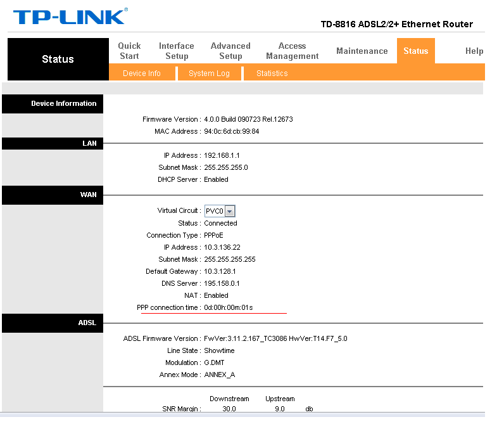Click WAN subnet mask 255.255.255.255
The width and height of the screenshot is (504, 436).
230,259
